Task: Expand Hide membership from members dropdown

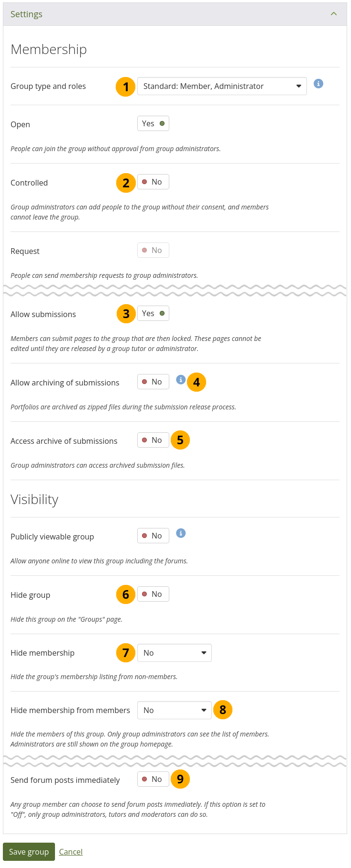Action: tap(174, 711)
